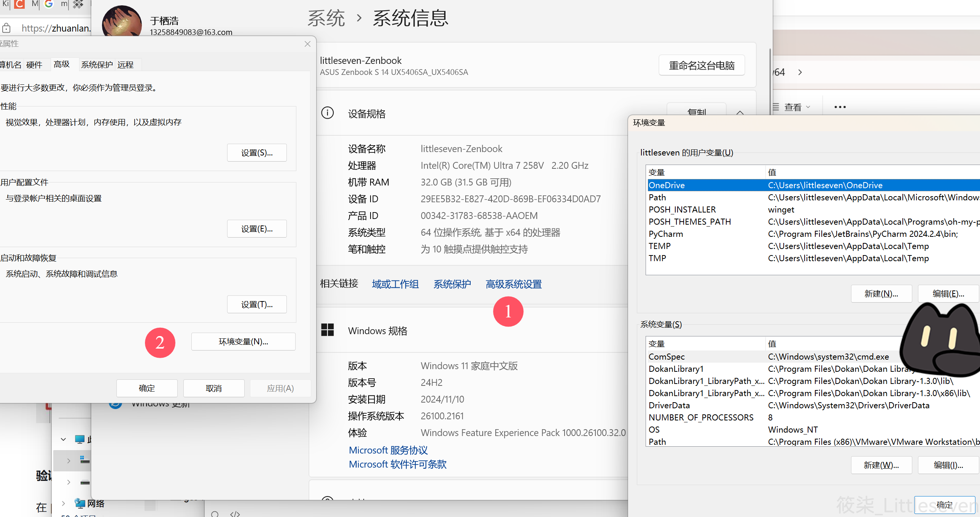Select the user Path variable row
980x517 pixels.
[x=813, y=197]
